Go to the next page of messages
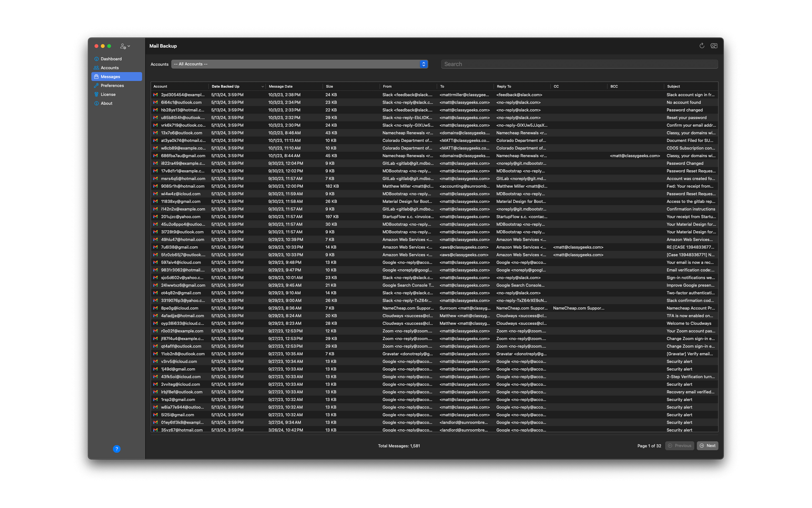812x508 pixels. [708, 446]
